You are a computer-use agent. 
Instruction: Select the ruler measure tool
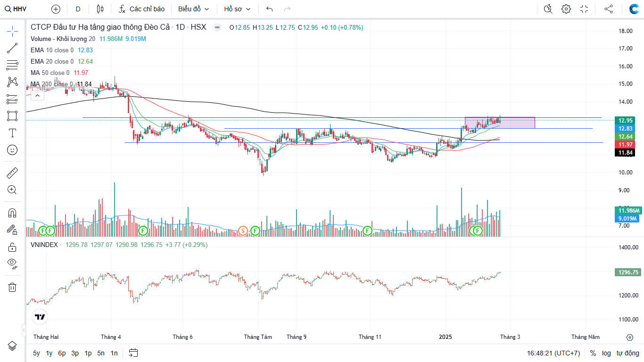pyautogui.click(x=12, y=173)
